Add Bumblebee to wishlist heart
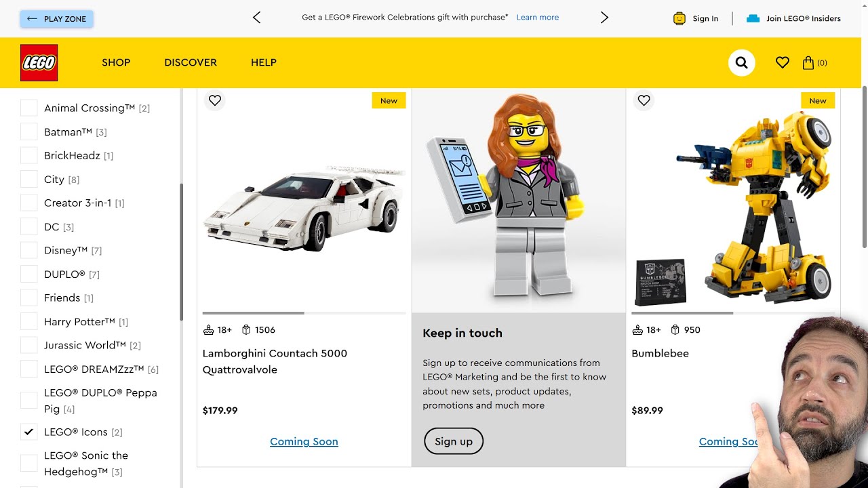The width and height of the screenshot is (868, 488). tap(644, 100)
